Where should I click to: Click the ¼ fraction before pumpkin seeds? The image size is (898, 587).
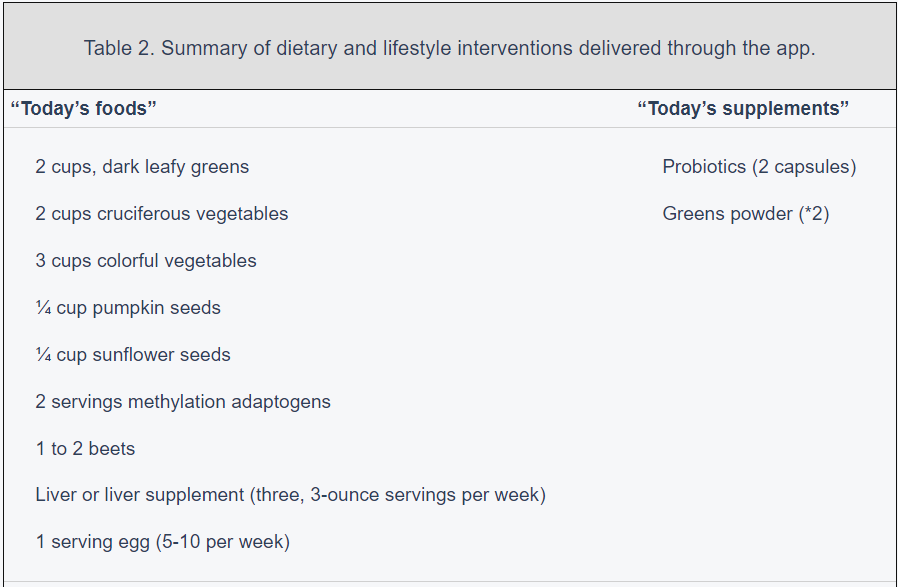[x=43, y=308]
